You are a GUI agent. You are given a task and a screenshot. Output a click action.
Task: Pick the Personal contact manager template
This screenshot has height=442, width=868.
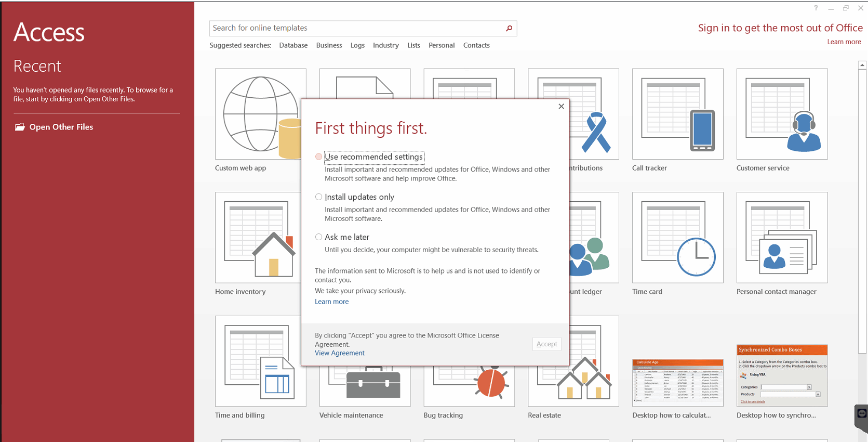tap(782, 238)
